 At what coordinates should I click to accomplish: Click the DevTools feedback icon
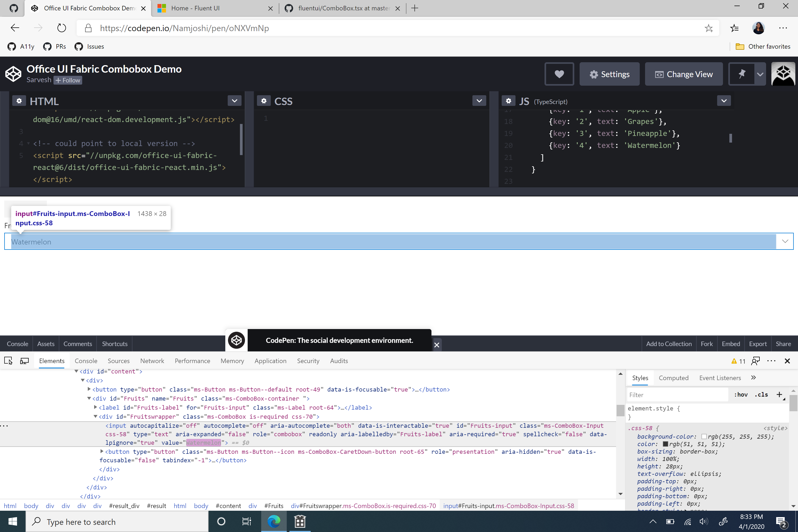point(755,361)
